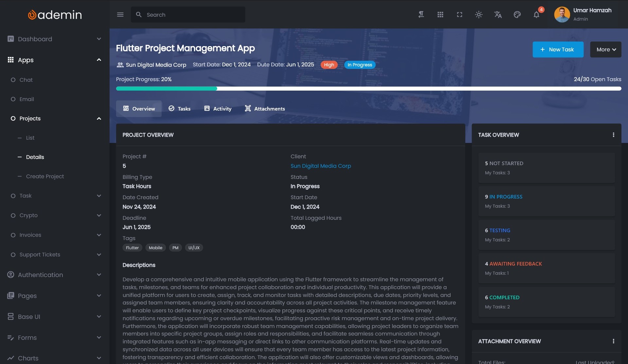Enter fullscreen mode via header icon
628x364 pixels.
pos(460,15)
